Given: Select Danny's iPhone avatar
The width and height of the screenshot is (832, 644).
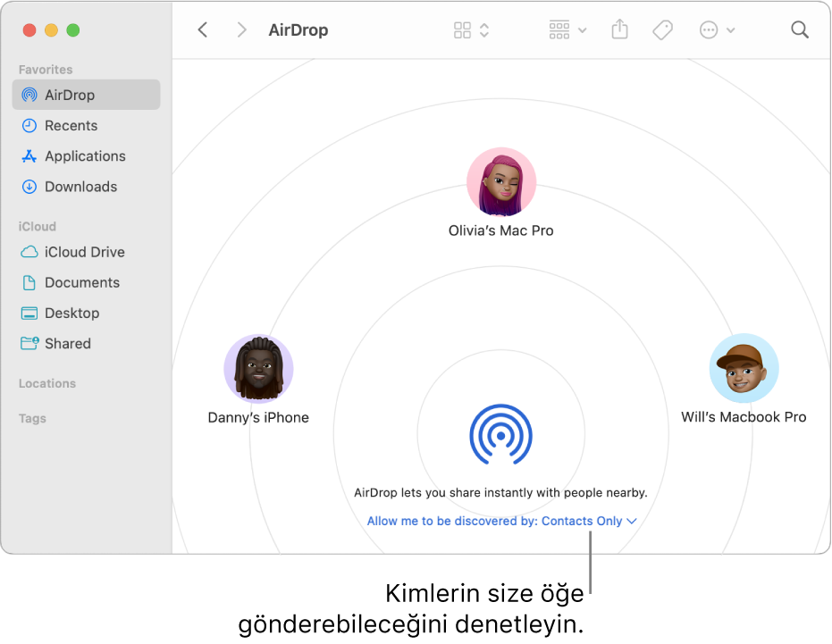Looking at the screenshot, I should (258, 369).
